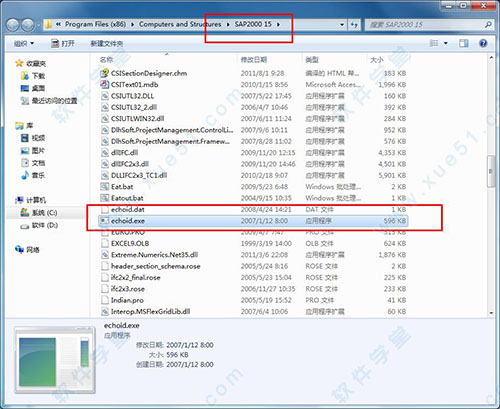
Task: Click echoid.exe preview thumbnail in details pane
Action: tap(55, 361)
